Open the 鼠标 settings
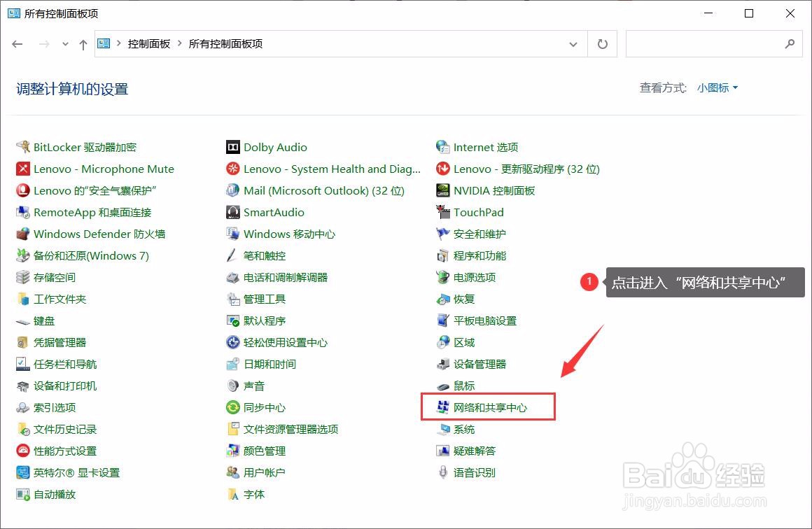Screen dimensions: 812x529 pos(463,386)
